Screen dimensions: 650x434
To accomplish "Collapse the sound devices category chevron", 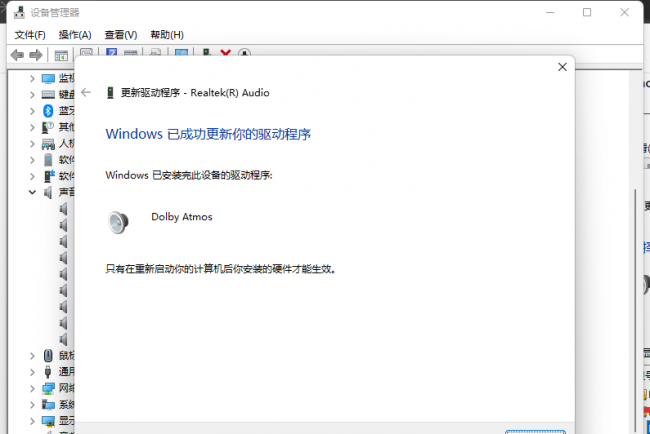I will pyautogui.click(x=32, y=192).
